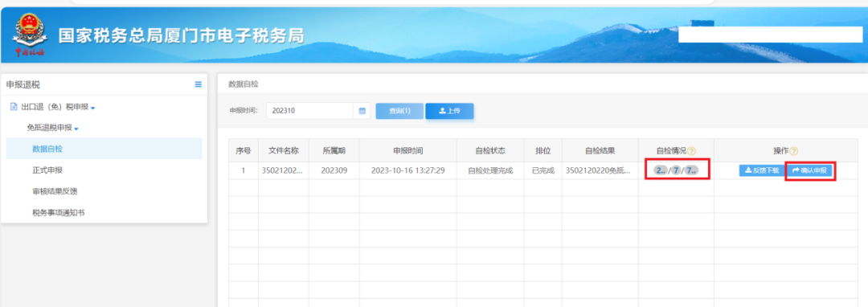Click the 查询(1) button
Image resolution: width=868 pixels, height=307 pixels.
399,111
